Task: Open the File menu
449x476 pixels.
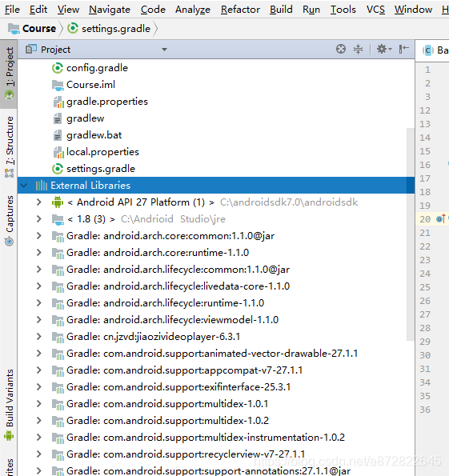Action: (x=12, y=10)
